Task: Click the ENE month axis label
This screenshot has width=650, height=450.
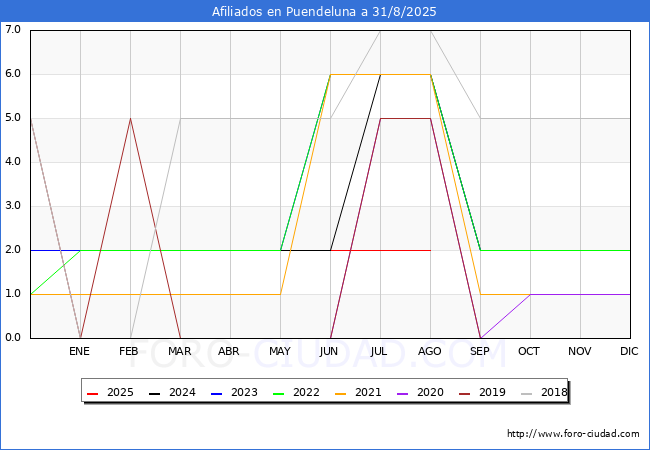Action: 79,351
